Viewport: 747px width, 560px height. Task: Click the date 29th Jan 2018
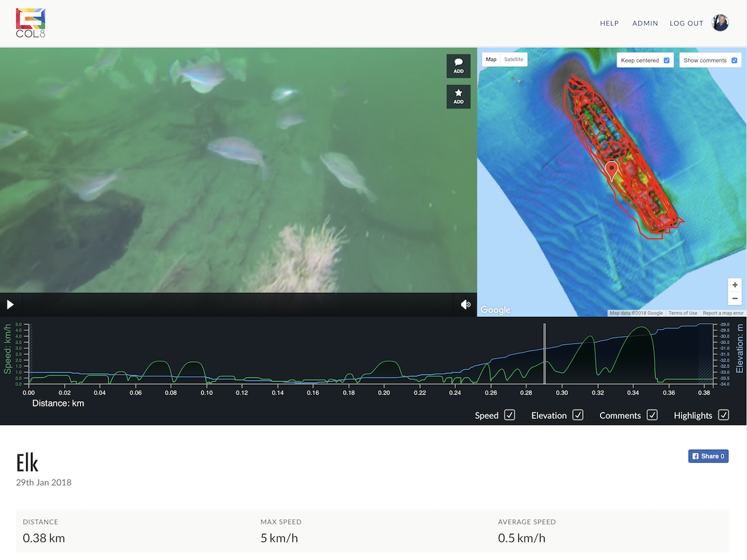pyautogui.click(x=44, y=482)
